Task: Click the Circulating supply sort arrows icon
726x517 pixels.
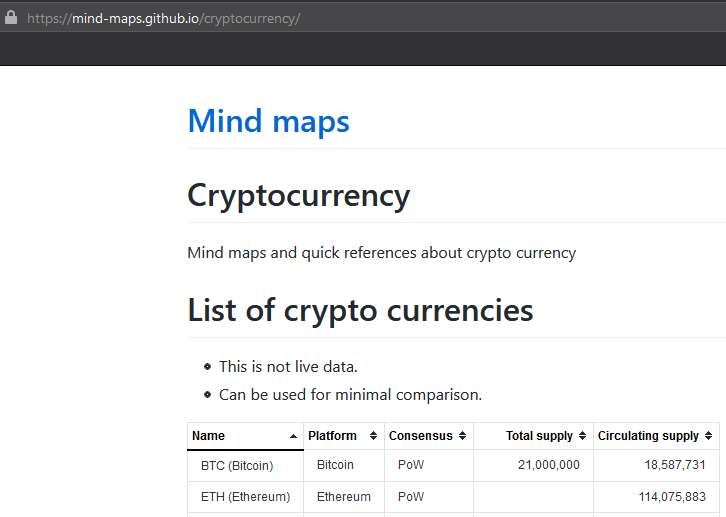Action: pyautogui.click(x=708, y=436)
